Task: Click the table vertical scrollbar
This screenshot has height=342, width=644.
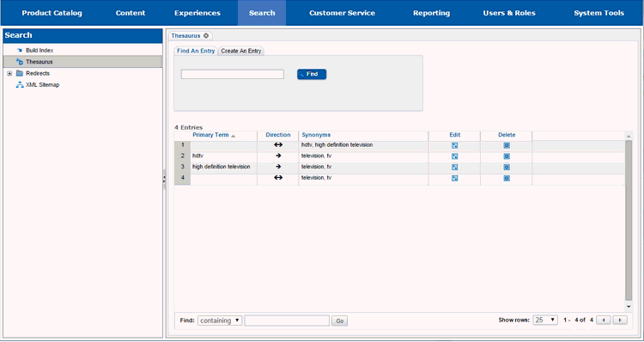Action: [x=629, y=220]
